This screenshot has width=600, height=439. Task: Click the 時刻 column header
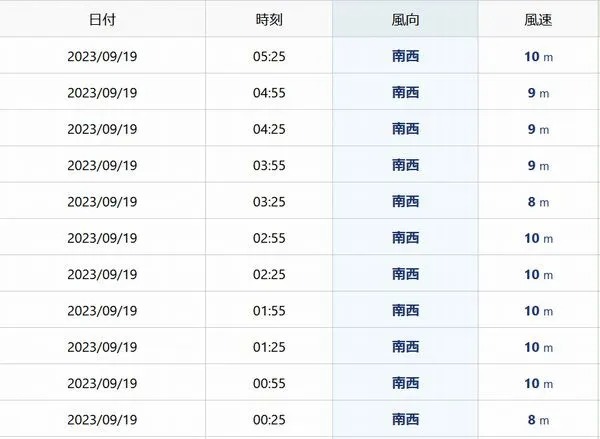[x=270, y=20]
